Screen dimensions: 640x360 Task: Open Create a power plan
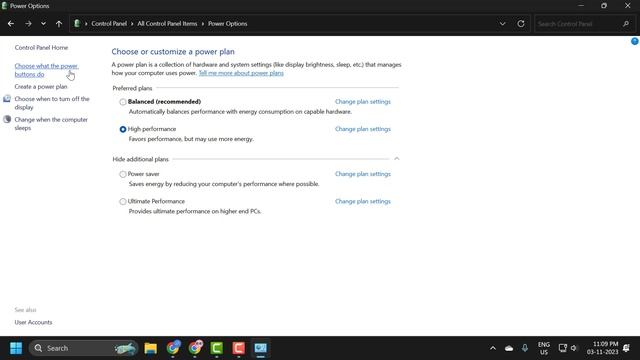41,87
